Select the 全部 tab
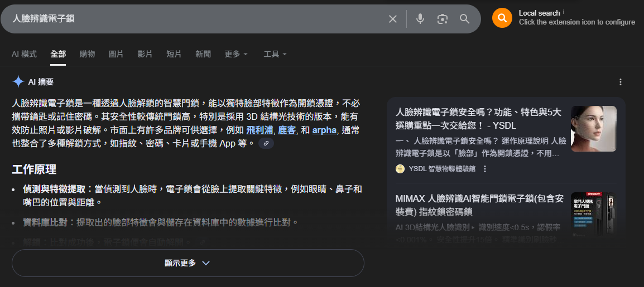This screenshot has width=644, height=287. (x=58, y=53)
